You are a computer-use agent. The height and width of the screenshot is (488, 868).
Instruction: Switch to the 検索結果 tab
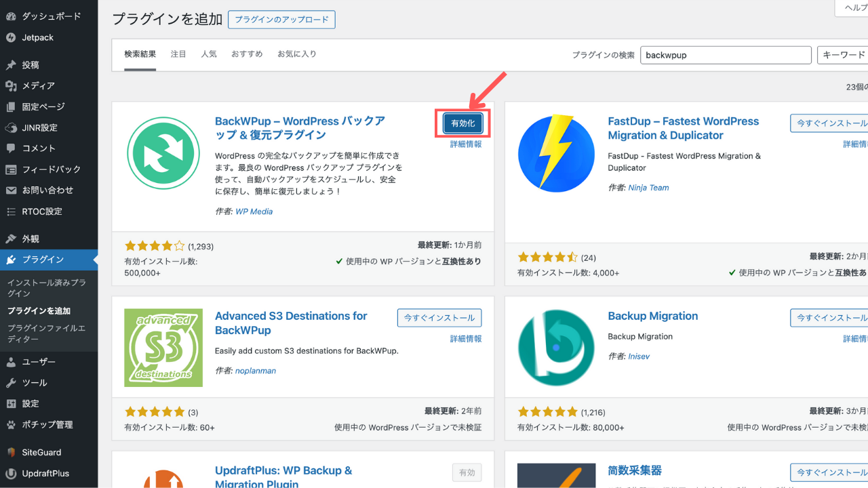tap(140, 54)
